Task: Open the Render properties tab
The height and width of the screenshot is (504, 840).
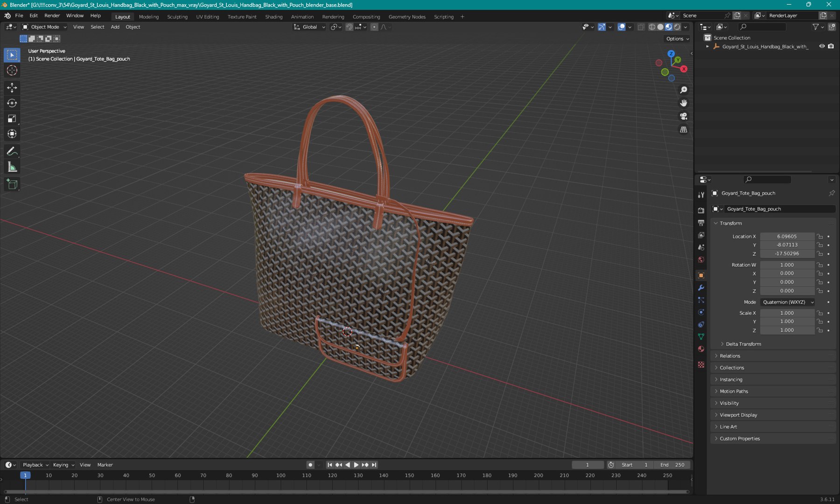Action: click(x=701, y=210)
